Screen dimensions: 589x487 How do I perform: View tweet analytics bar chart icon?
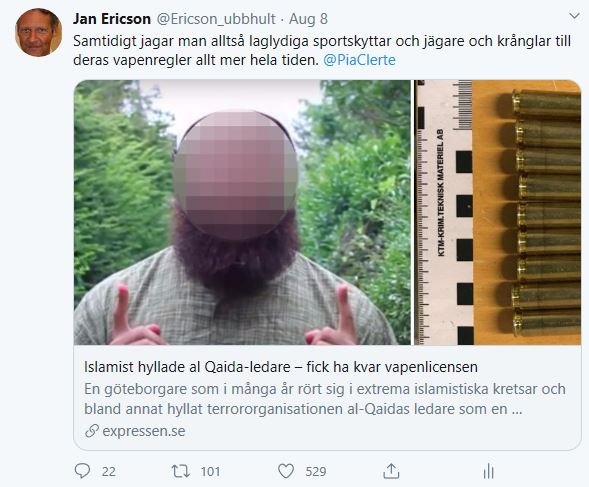(x=488, y=471)
